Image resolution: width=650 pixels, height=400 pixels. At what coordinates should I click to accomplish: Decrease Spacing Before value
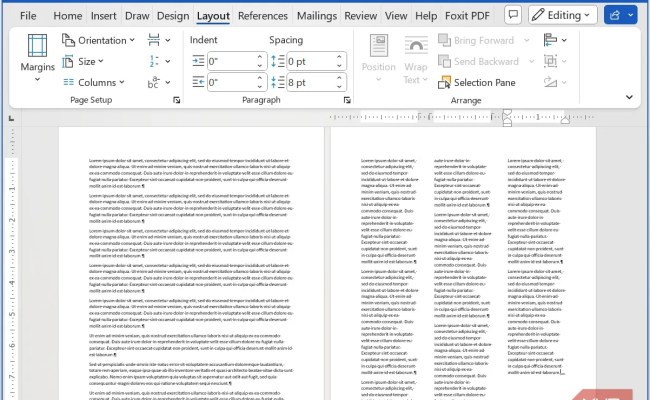pyautogui.click(x=339, y=65)
